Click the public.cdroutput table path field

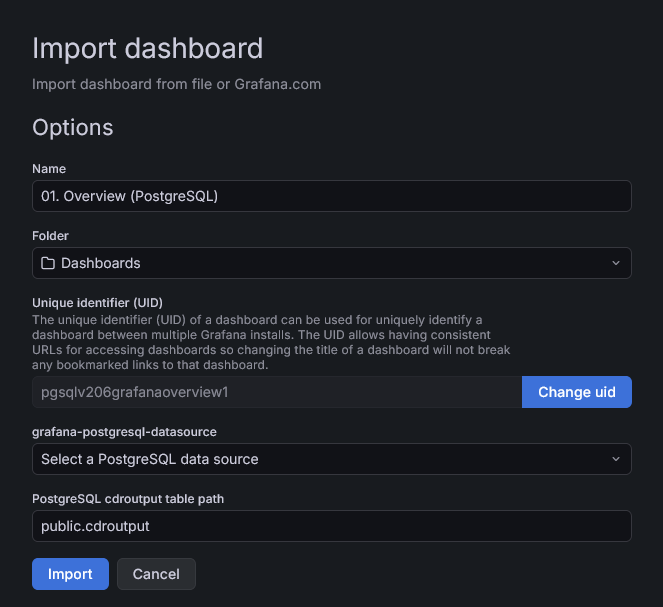[x=331, y=526]
